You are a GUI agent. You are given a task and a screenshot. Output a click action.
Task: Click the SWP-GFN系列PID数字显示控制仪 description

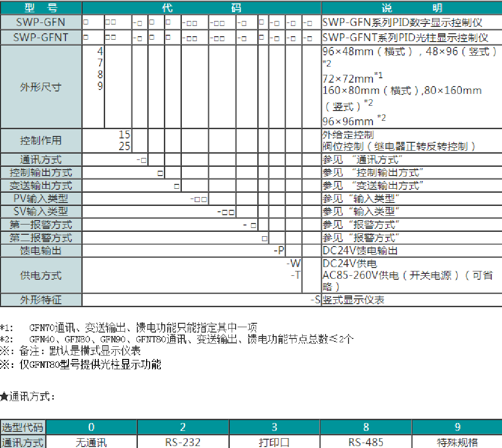[402, 22]
